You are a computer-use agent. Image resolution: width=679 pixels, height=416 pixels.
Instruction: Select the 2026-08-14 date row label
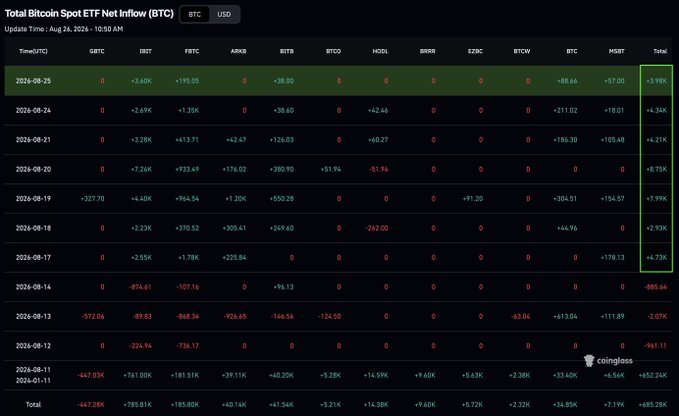[33, 287]
